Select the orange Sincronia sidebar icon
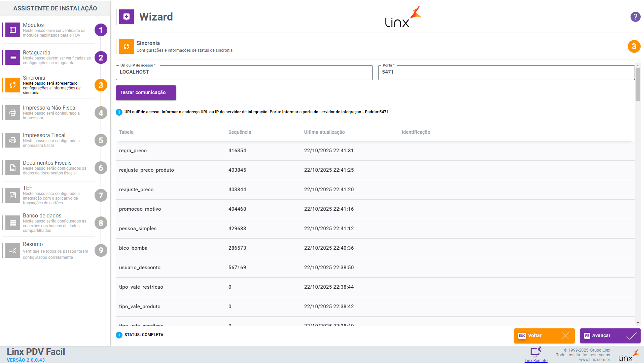 (13, 85)
